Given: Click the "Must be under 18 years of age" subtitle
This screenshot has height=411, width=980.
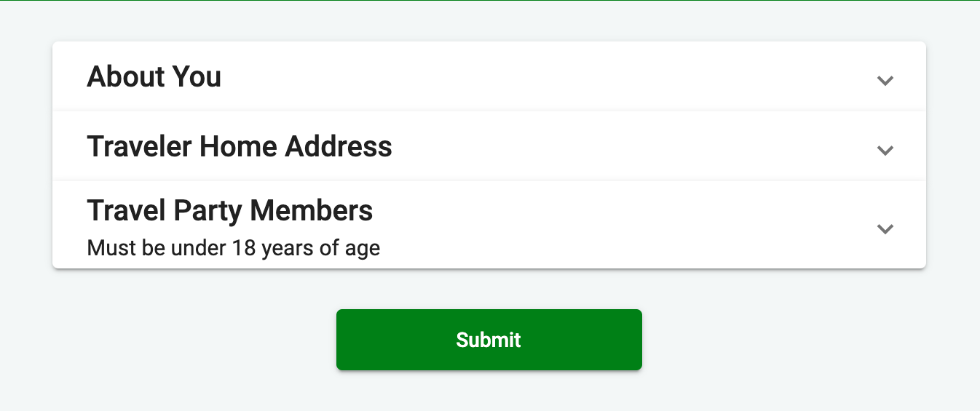Looking at the screenshot, I should [233, 248].
